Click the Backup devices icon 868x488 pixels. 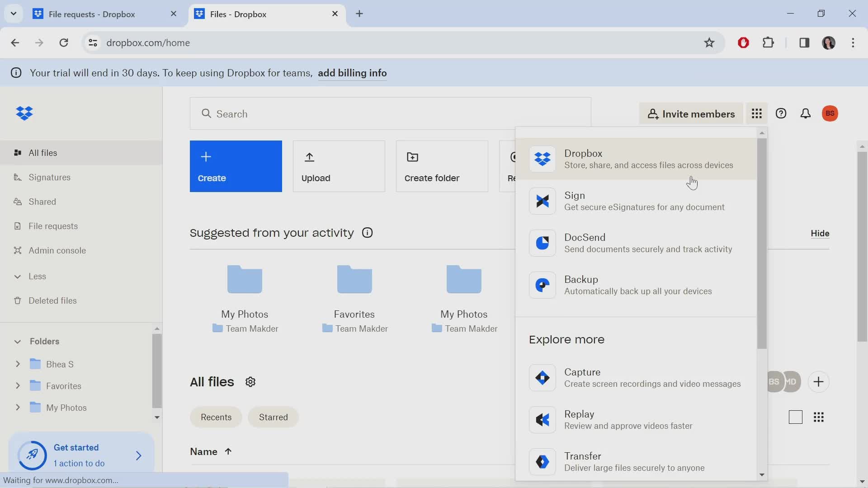[x=542, y=285]
